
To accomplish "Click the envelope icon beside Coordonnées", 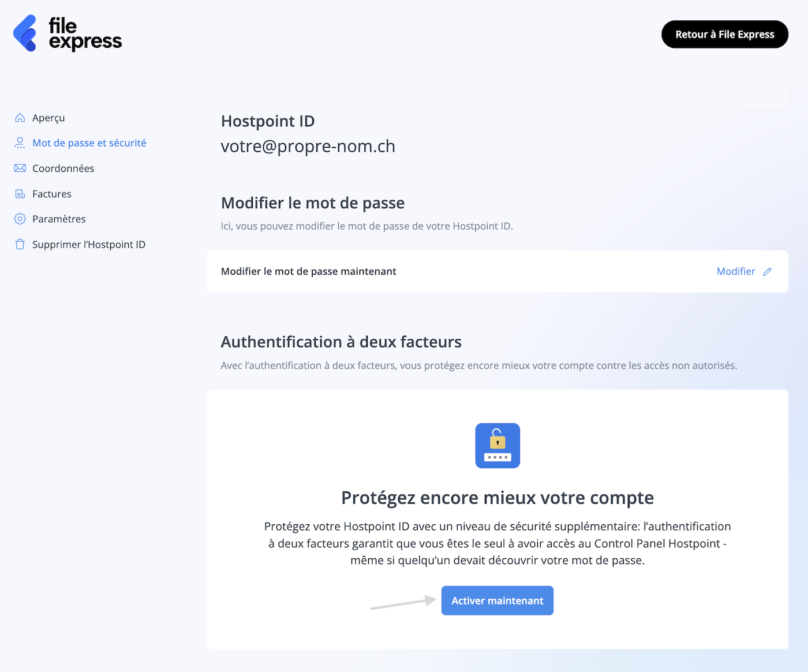I will click(20, 168).
